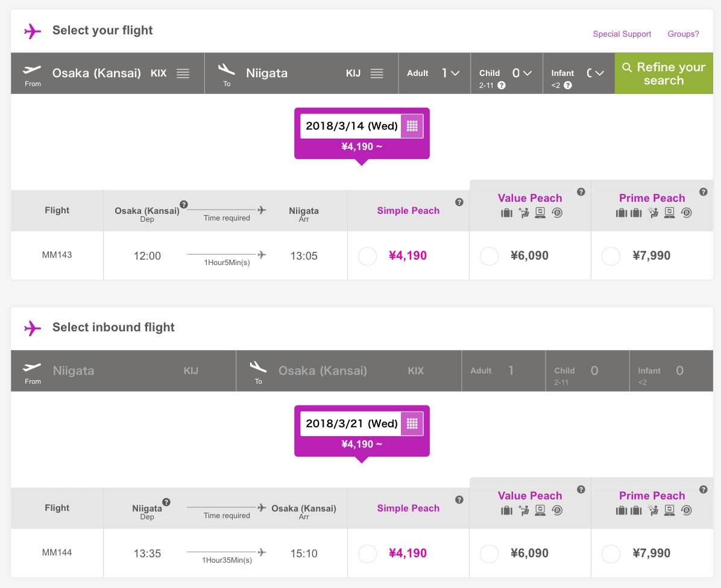Click the 1Hour5Min(s) duration text
Screen dimensions: 721x588
point(227,263)
